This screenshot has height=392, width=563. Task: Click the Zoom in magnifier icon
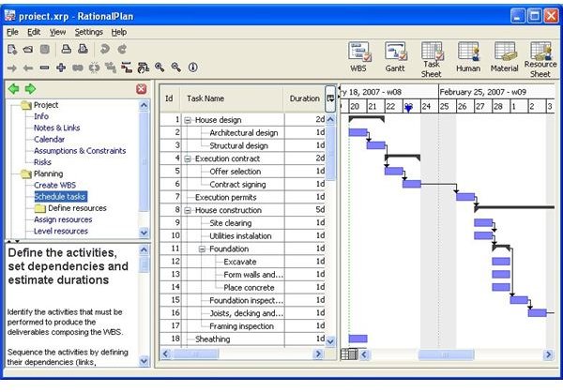(160, 68)
